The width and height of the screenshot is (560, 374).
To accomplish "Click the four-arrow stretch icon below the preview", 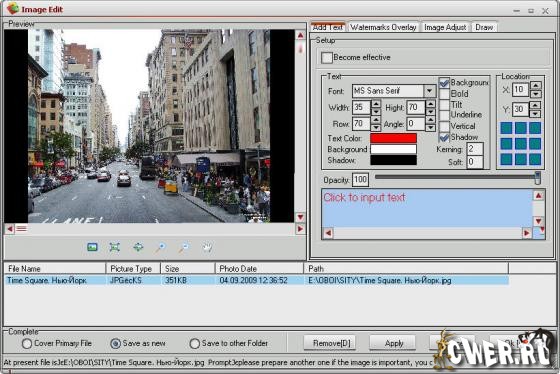I will pos(138,247).
